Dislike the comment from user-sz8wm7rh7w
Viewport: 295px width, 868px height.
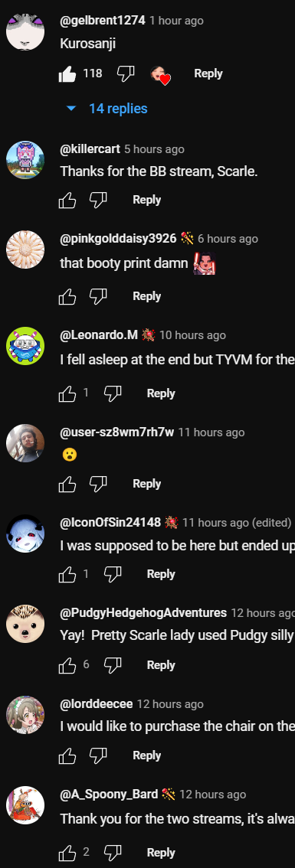pyautogui.click(x=98, y=484)
